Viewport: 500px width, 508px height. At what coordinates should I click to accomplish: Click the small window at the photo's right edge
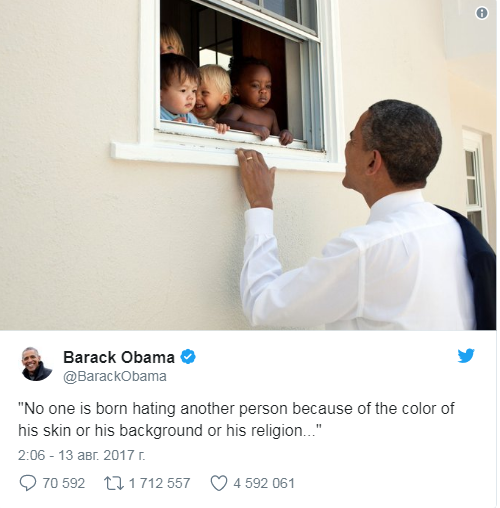pyautogui.click(x=474, y=185)
